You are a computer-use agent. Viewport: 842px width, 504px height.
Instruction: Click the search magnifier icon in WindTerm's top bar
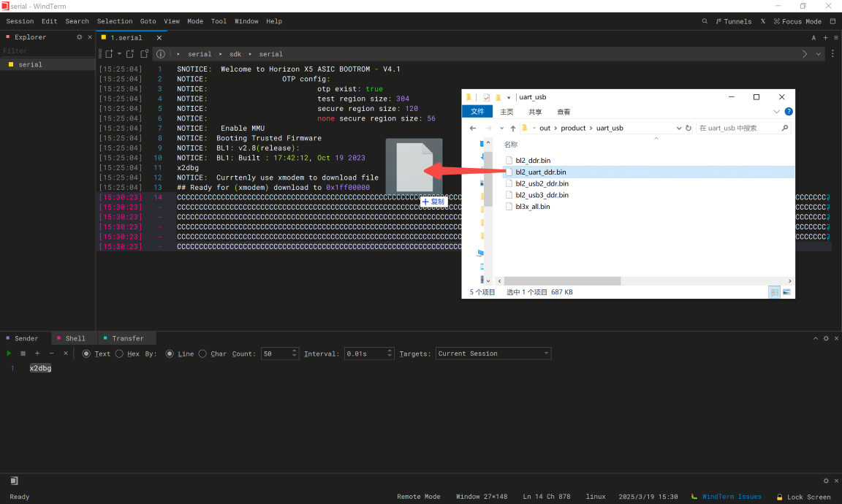(x=705, y=21)
